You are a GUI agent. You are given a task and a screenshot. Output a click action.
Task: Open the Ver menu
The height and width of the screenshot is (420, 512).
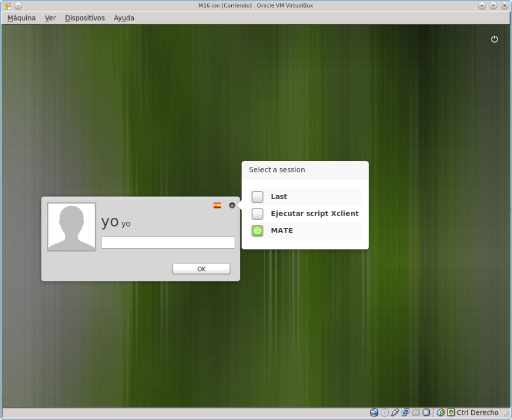tap(50, 18)
